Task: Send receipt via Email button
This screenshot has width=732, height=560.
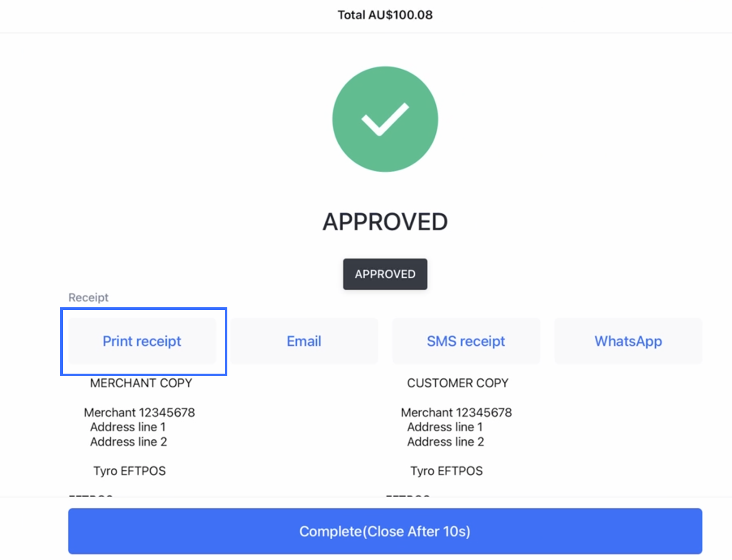Action: coord(304,341)
